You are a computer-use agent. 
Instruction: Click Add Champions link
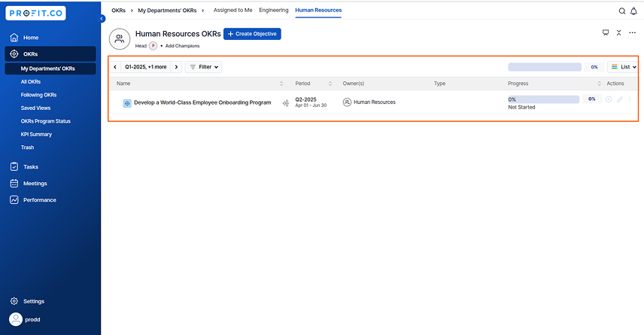click(182, 46)
